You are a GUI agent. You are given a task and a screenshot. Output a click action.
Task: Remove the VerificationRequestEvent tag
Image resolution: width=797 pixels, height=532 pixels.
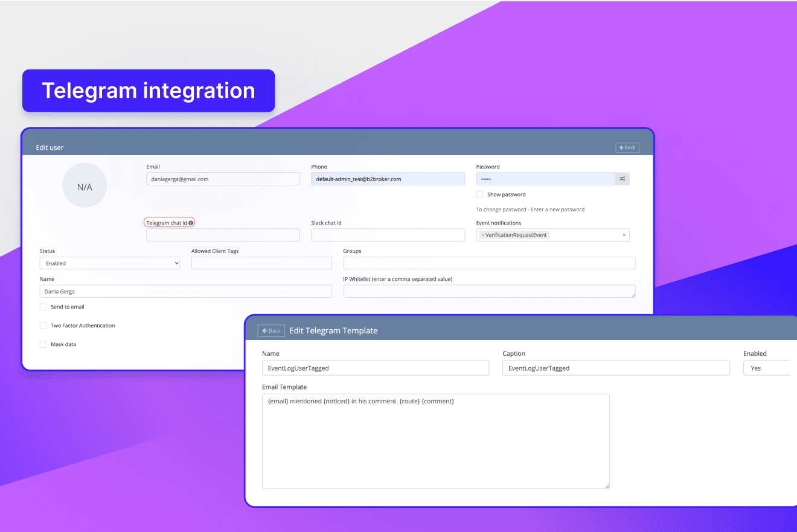point(482,235)
